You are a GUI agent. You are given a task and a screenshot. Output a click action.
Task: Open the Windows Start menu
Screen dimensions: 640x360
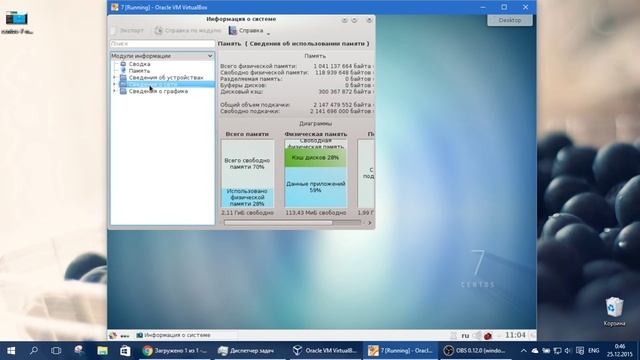(11, 351)
